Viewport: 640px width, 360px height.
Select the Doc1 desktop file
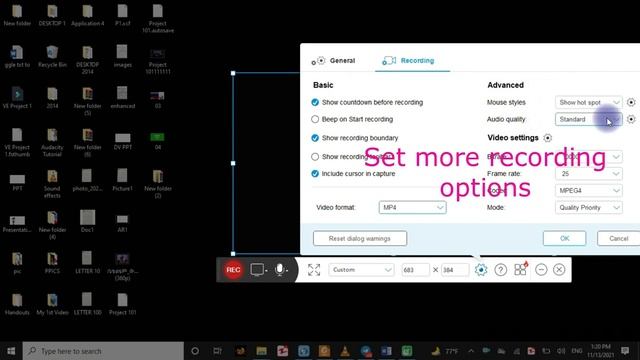(87, 221)
